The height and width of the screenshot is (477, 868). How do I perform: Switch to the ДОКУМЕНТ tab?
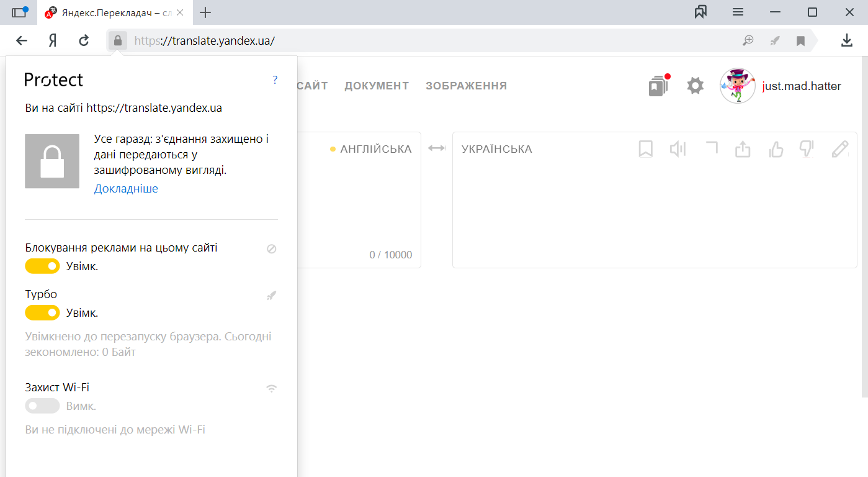click(377, 86)
